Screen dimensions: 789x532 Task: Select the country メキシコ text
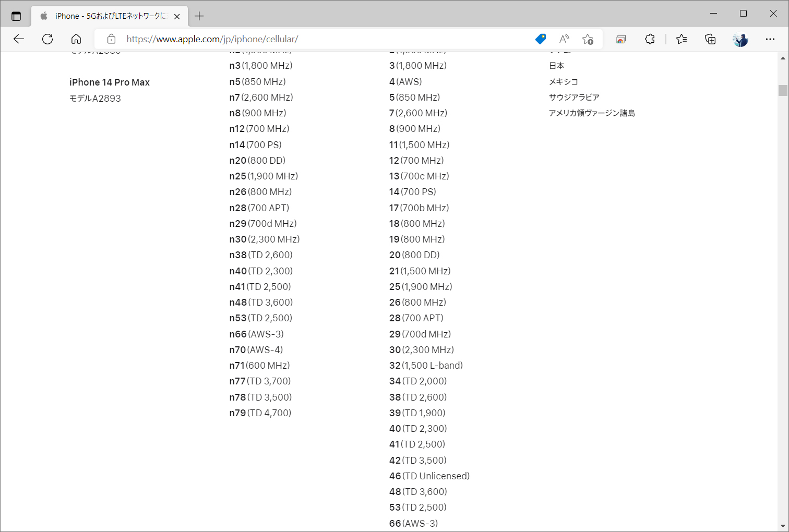564,82
